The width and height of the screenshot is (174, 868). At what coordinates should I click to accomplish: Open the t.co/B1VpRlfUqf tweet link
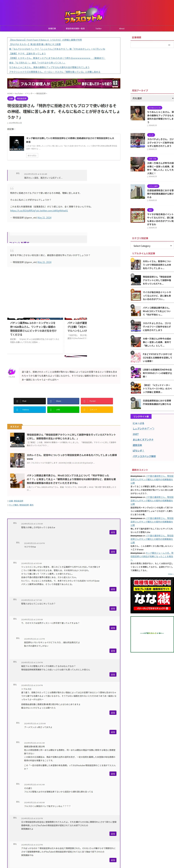[x=23, y=211]
